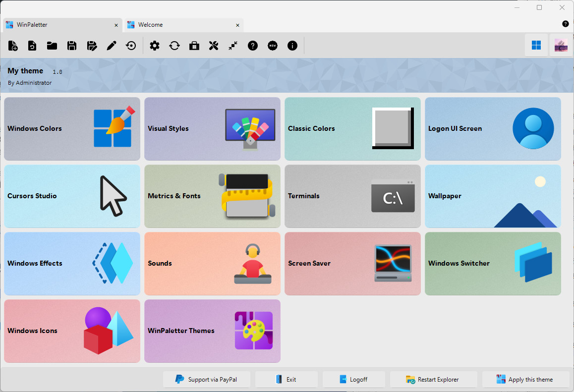Open Windows Switcher tile
Screen dimensions: 574x392
(x=493, y=264)
